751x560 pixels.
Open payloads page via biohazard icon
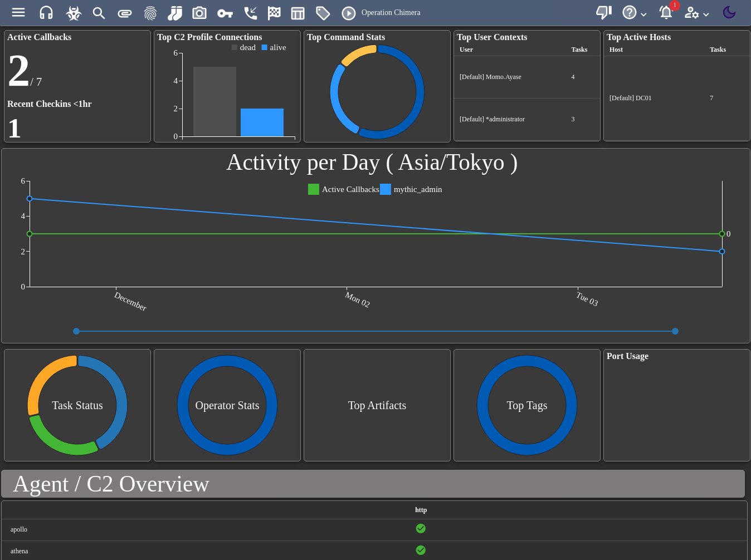[x=74, y=13]
